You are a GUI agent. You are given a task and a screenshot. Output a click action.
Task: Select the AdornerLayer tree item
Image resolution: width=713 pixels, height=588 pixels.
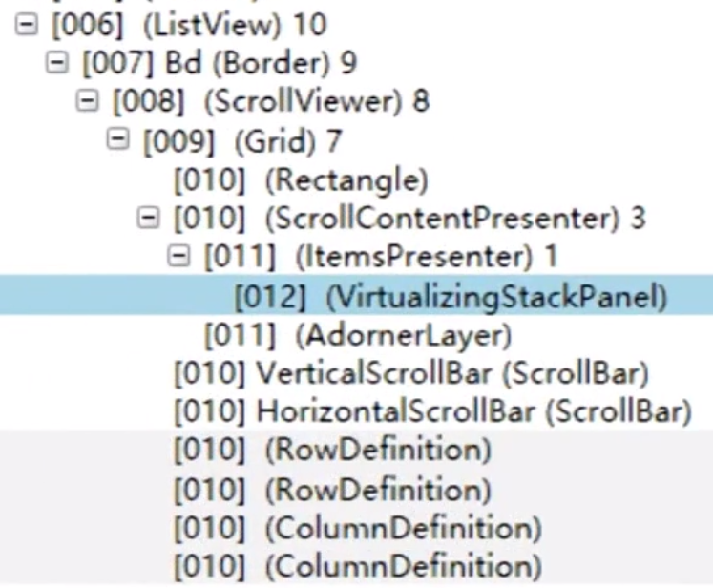(358, 335)
